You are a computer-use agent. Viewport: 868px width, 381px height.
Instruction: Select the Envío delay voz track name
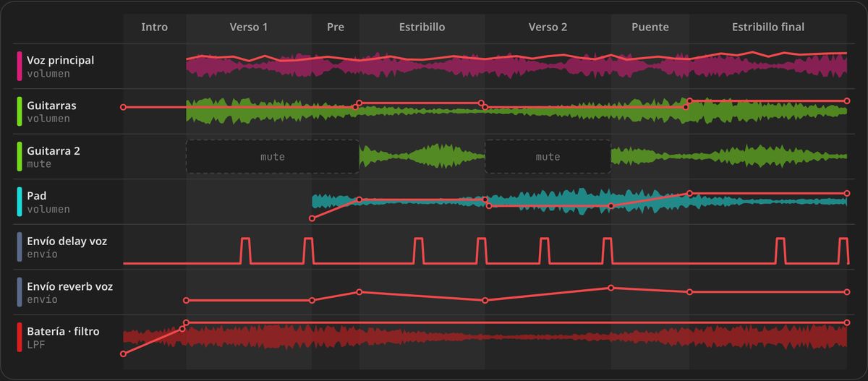pyautogui.click(x=67, y=241)
